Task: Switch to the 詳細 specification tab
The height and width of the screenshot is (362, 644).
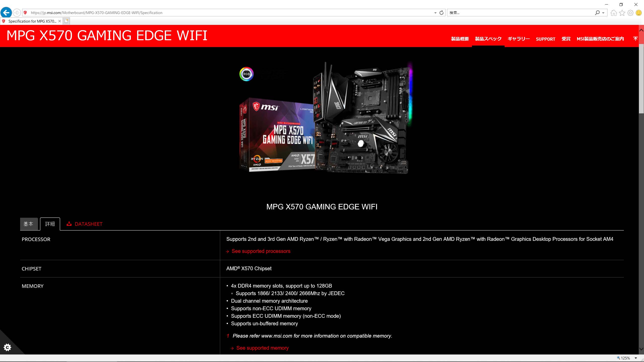Action: tap(50, 224)
